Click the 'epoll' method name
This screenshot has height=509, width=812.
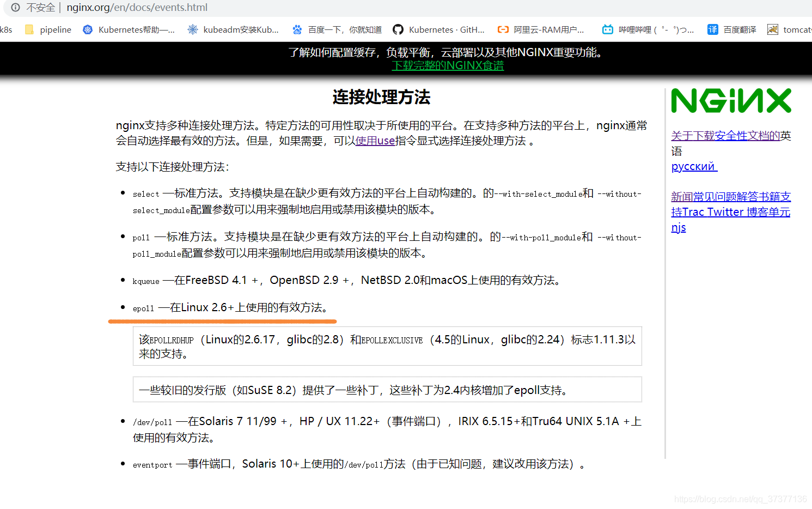tap(143, 308)
